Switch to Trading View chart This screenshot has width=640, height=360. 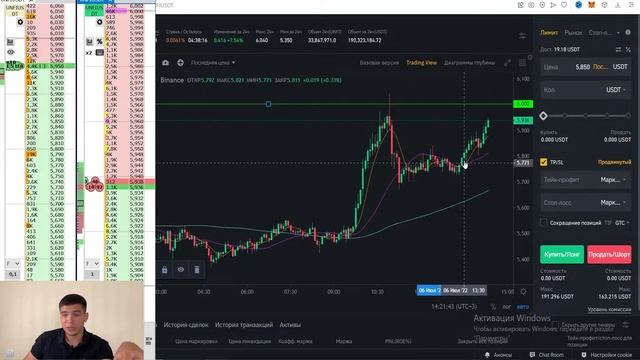[x=421, y=63]
